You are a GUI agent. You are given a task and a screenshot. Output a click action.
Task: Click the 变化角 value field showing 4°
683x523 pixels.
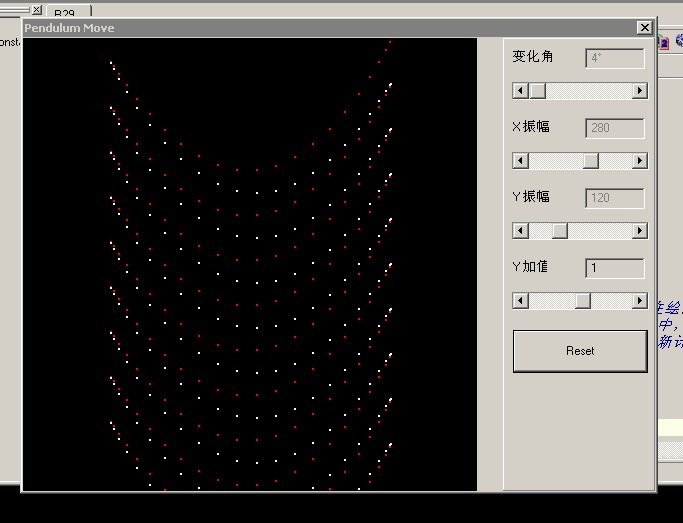pos(615,58)
